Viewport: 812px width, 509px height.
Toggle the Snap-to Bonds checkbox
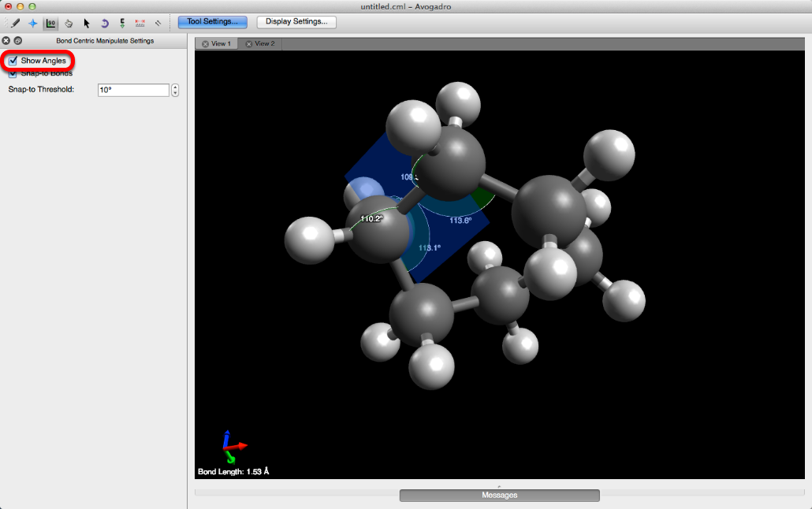tap(13, 73)
